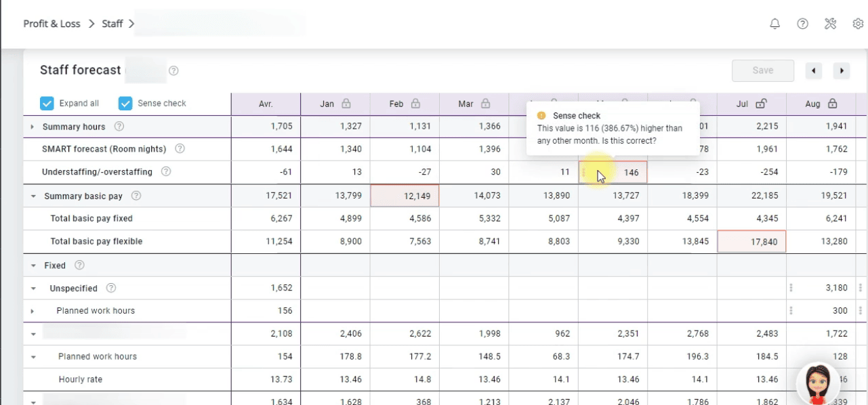Uncheck the Expand all checkbox
Screen dimensions: 868x405
(x=47, y=103)
